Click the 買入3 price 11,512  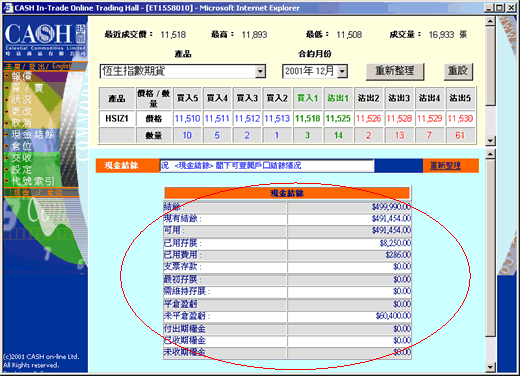coord(247,118)
